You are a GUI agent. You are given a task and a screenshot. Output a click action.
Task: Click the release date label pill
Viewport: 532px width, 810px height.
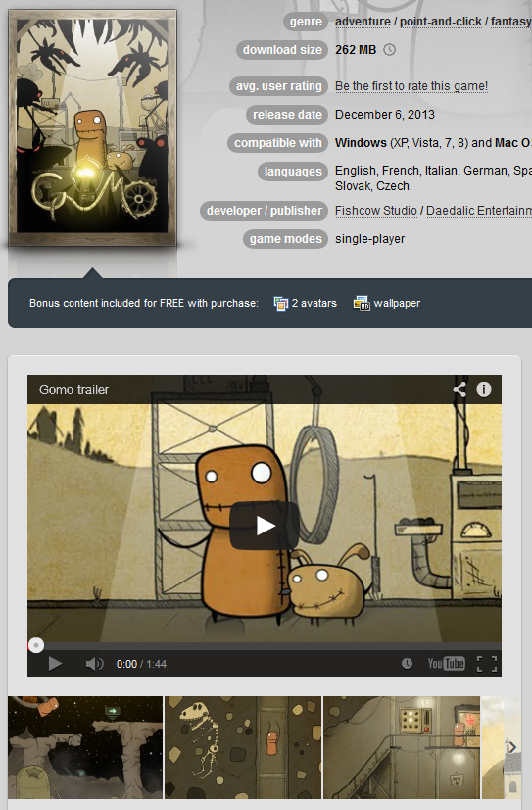pos(287,114)
